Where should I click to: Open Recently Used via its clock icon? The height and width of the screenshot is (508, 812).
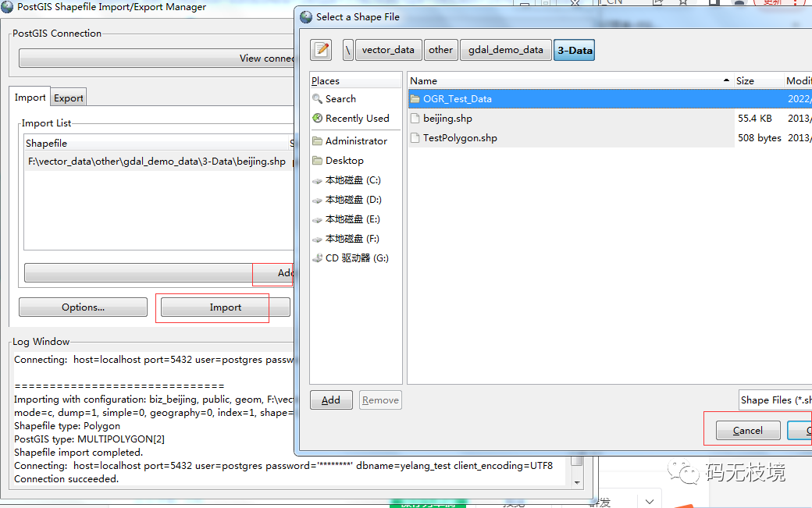coord(318,119)
